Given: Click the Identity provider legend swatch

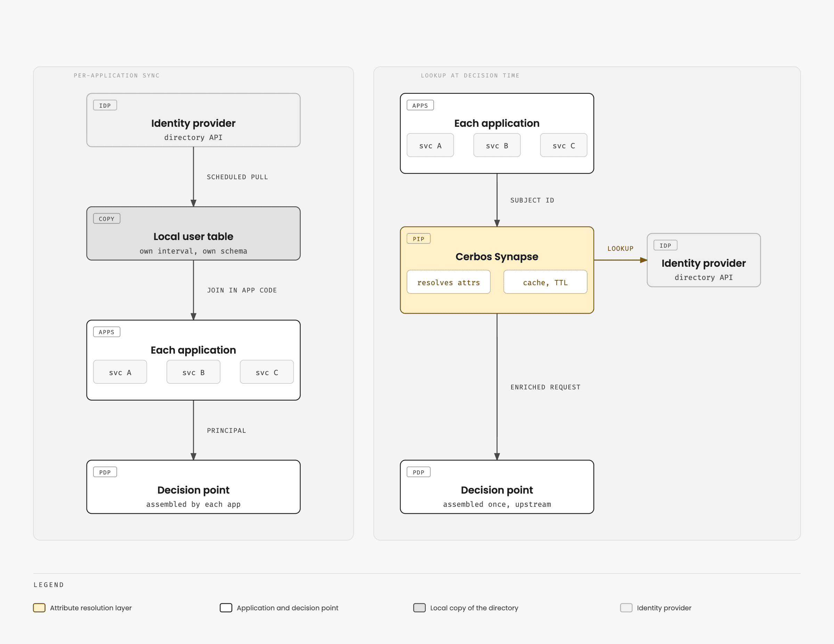Looking at the screenshot, I should 626,608.
